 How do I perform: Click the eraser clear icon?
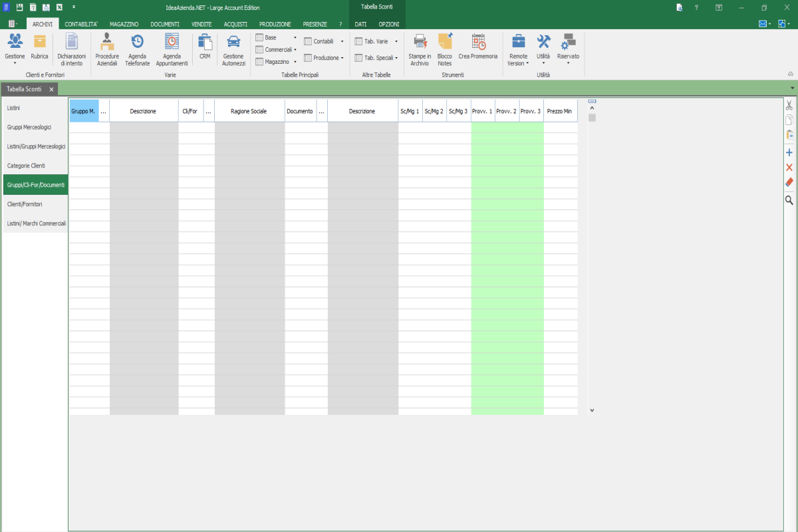point(789,182)
